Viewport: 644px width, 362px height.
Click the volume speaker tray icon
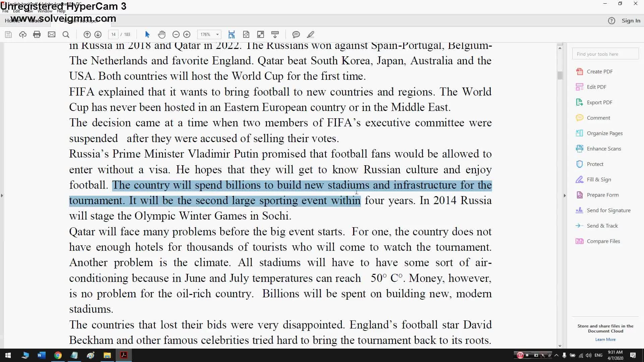point(589,355)
